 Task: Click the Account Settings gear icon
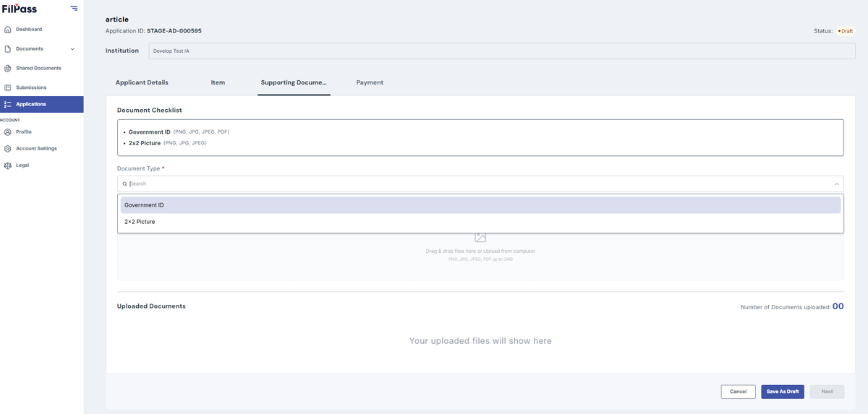pyautogui.click(x=8, y=149)
